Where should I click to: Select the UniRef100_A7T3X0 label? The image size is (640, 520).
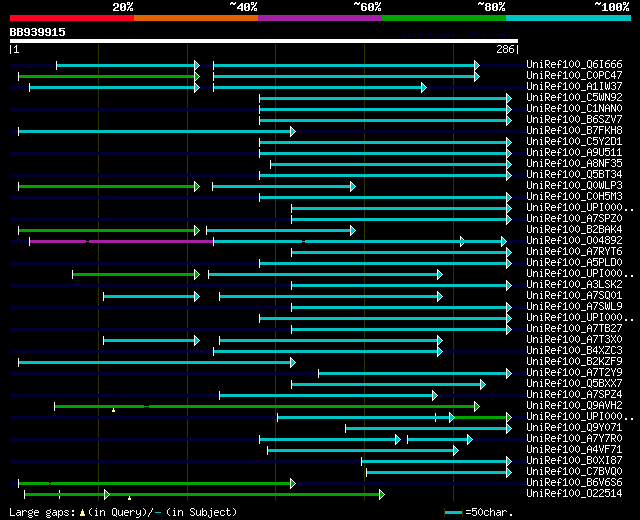pos(574,340)
